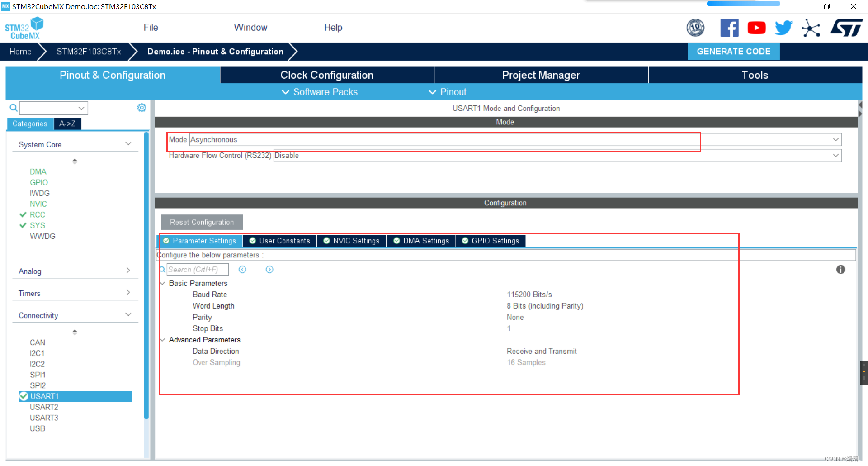Go to STM32F103C8Tx breadcrumb
The height and width of the screenshot is (466, 868).
pos(89,52)
